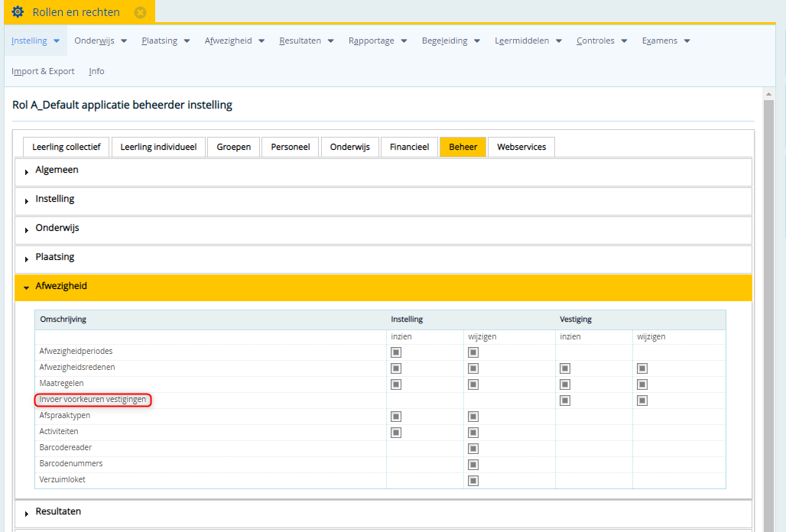Open the Controles menu
The image size is (786, 532).
(x=602, y=41)
